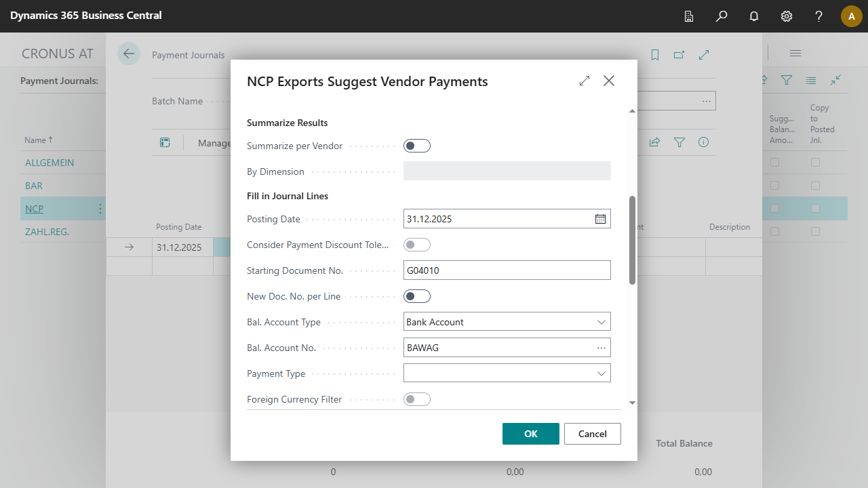This screenshot has height=488, width=868.
Task: Click the document icon in top bar
Action: [689, 16]
